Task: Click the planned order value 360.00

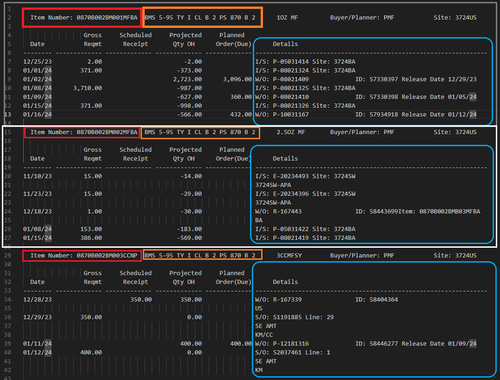Action: click(x=241, y=97)
